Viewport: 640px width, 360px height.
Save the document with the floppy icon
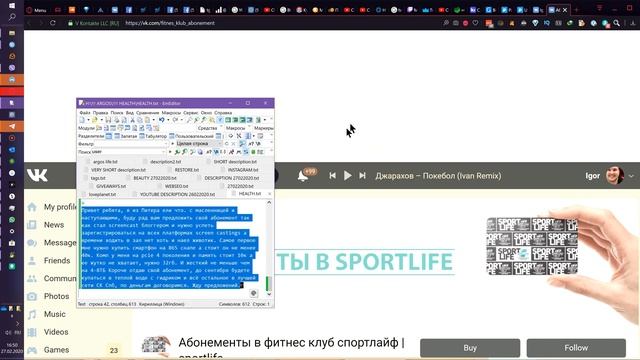tap(108, 120)
